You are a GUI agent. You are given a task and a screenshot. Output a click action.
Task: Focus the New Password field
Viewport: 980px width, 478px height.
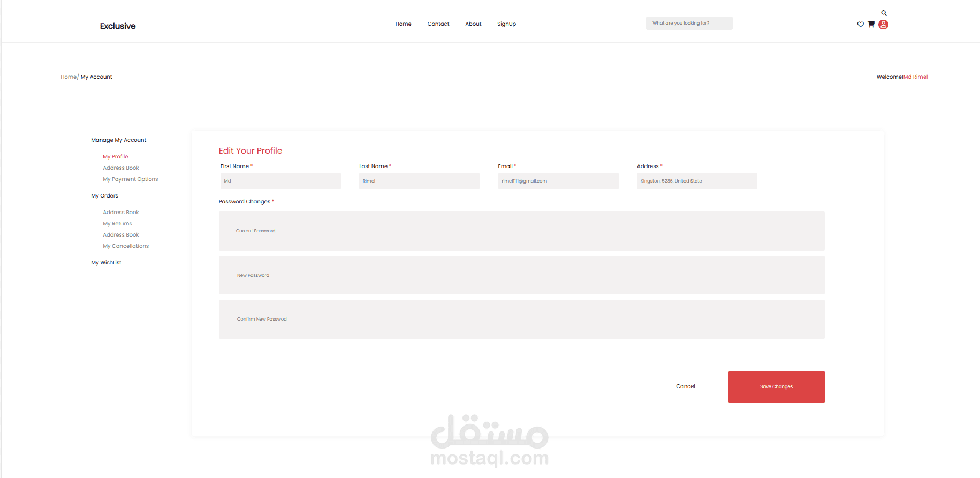click(x=522, y=275)
